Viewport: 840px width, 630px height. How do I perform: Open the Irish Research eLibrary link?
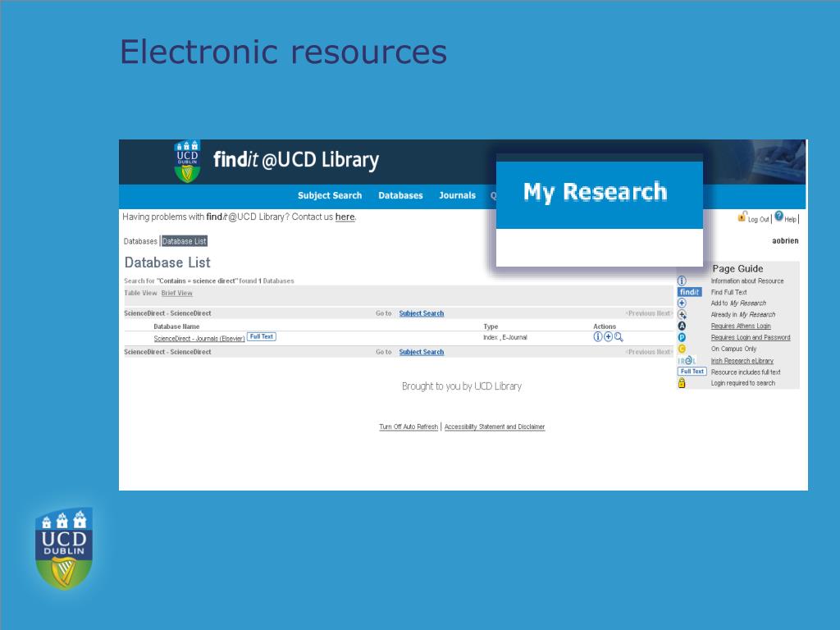(742, 361)
